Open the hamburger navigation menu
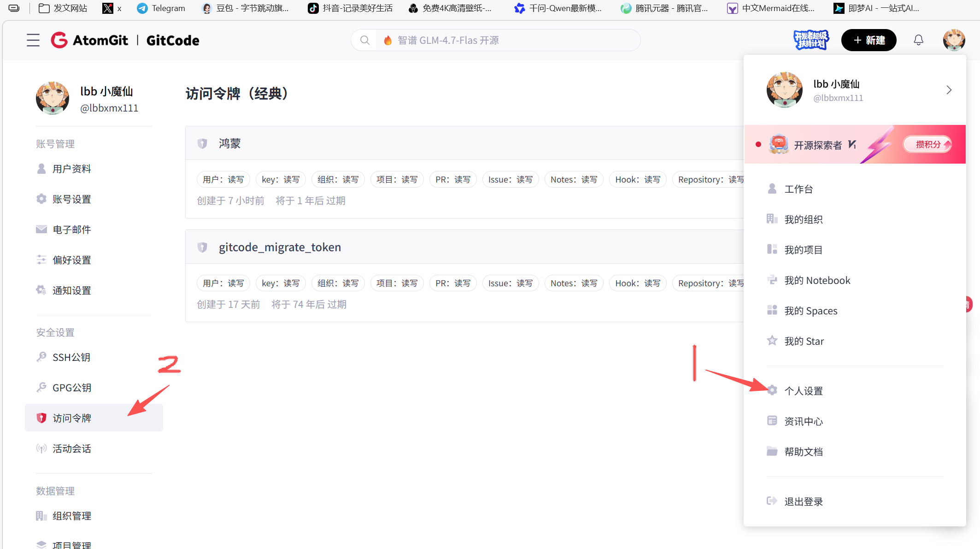Screen dimensions: 980x549 point(33,41)
